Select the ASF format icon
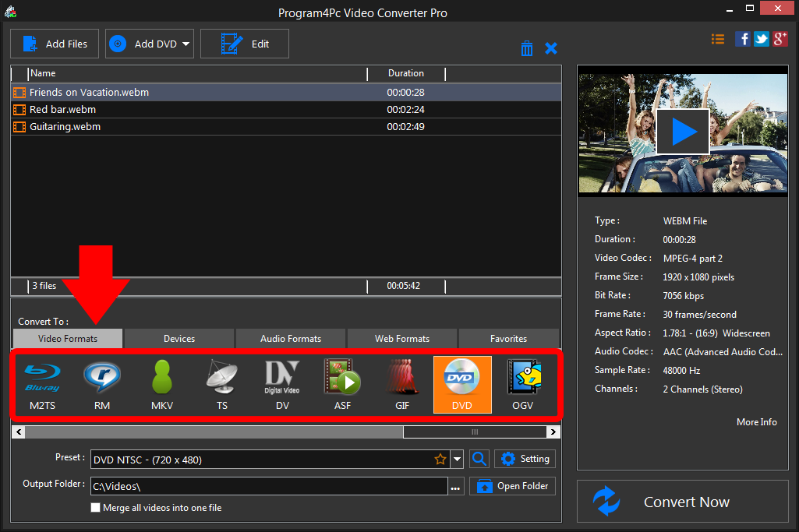The height and width of the screenshot is (532, 799). [x=342, y=383]
